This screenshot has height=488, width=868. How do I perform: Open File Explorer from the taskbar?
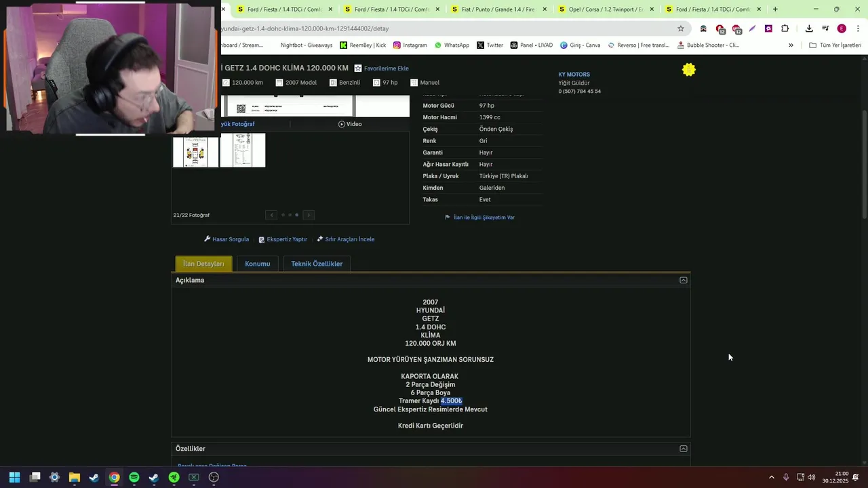pyautogui.click(x=75, y=477)
